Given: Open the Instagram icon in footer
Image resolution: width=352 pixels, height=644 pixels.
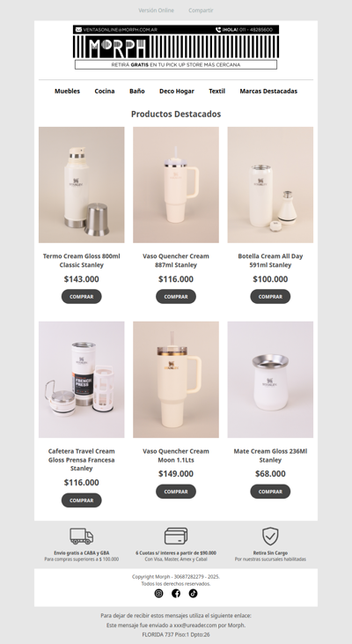Looking at the screenshot, I should [158, 593].
